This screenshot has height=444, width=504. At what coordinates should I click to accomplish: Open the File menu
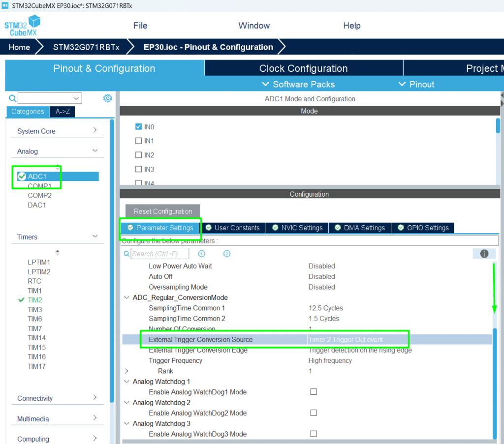click(140, 26)
